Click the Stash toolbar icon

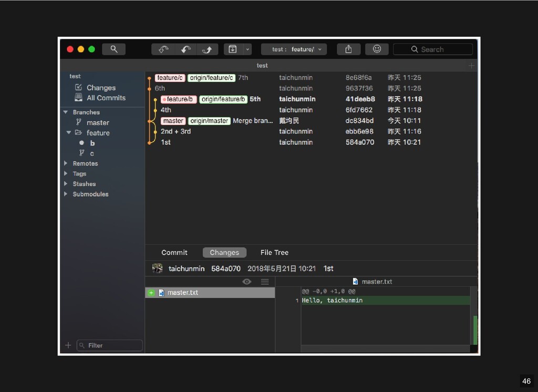pyautogui.click(x=233, y=49)
